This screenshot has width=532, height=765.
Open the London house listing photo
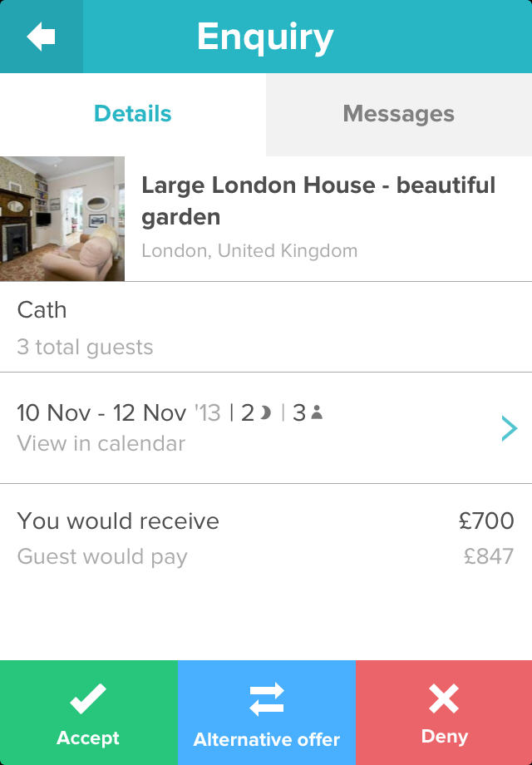pyautogui.click(x=62, y=219)
